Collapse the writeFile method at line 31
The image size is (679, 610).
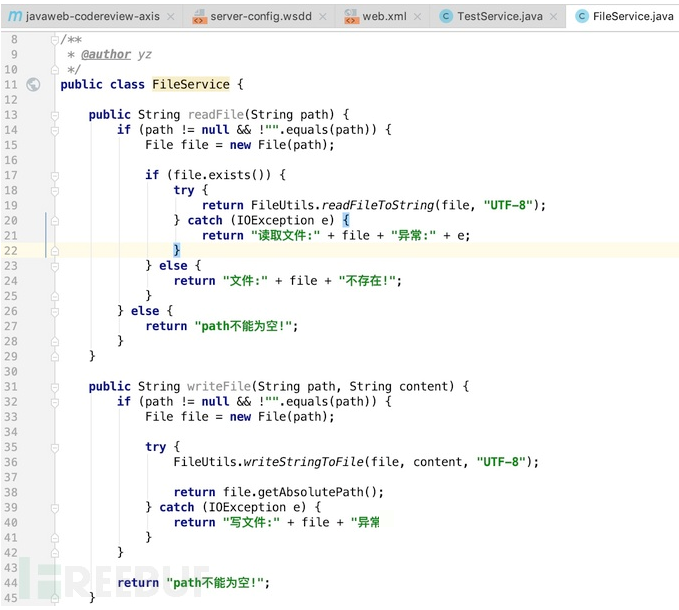click(x=55, y=387)
